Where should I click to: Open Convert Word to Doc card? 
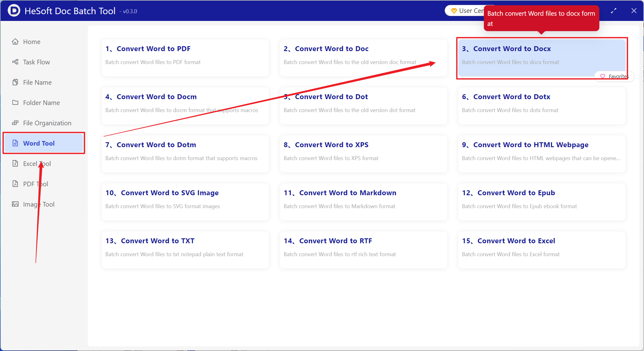[x=363, y=58]
